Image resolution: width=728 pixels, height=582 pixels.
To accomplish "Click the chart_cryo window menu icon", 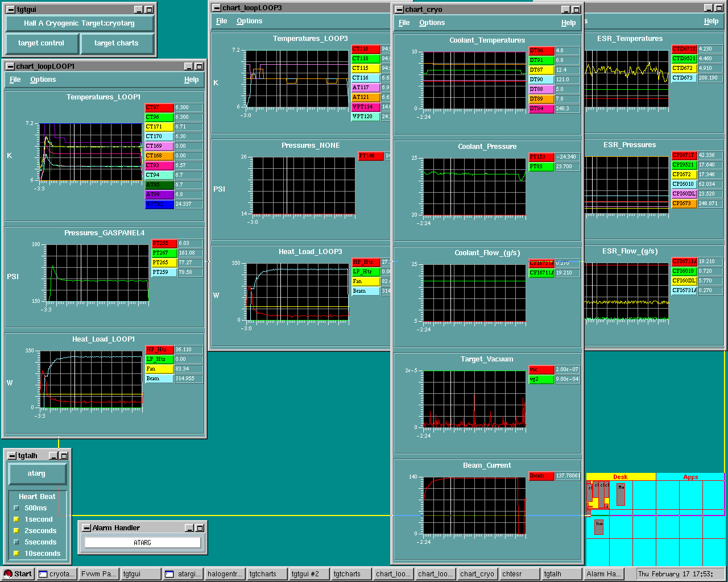I will pos(399,10).
